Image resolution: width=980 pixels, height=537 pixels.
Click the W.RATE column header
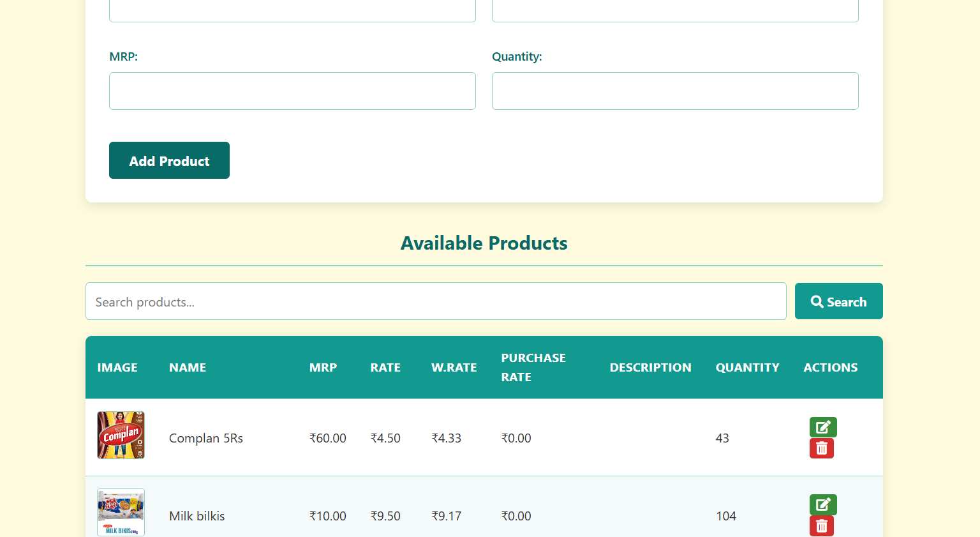pyautogui.click(x=454, y=367)
